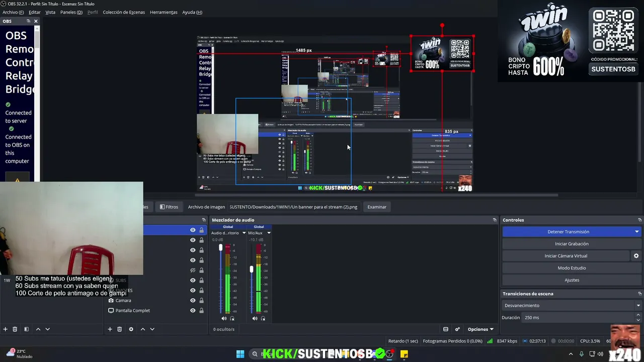
Task: Open the Windows Start menu
Action: pyautogui.click(x=240, y=354)
